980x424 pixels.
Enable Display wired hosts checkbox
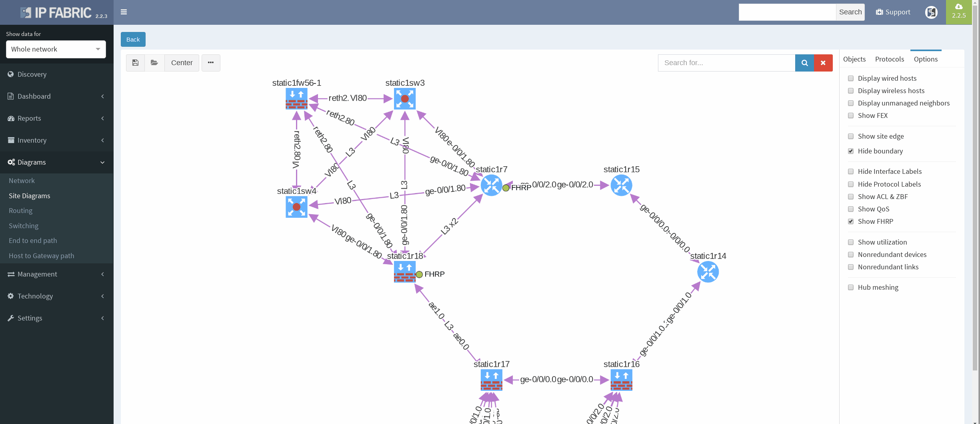coord(851,79)
